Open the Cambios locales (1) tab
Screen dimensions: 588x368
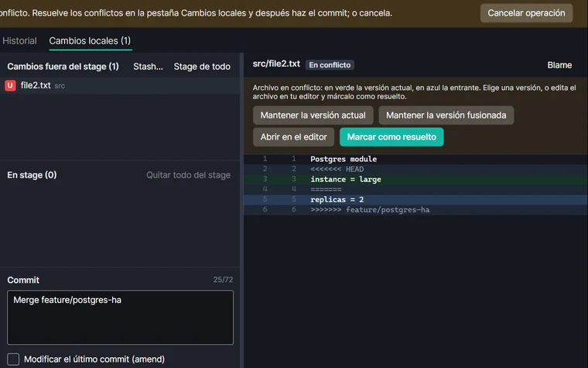point(90,40)
